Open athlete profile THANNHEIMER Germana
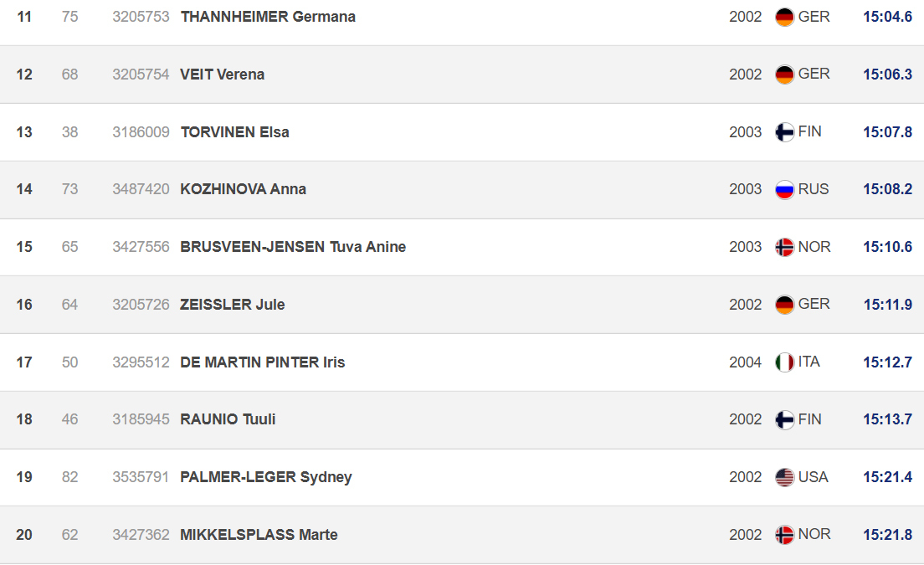The width and height of the screenshot is (924, 565). (x=268, y=17)
